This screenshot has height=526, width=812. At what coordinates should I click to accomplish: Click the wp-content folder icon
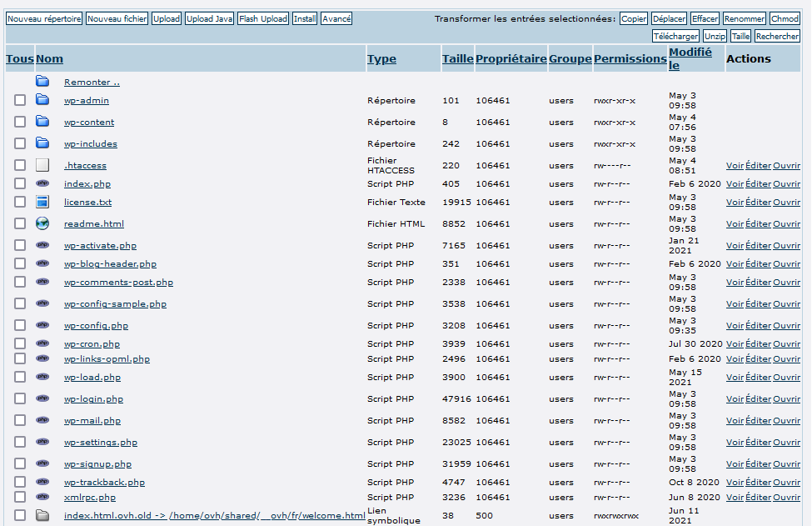point(42,122)
